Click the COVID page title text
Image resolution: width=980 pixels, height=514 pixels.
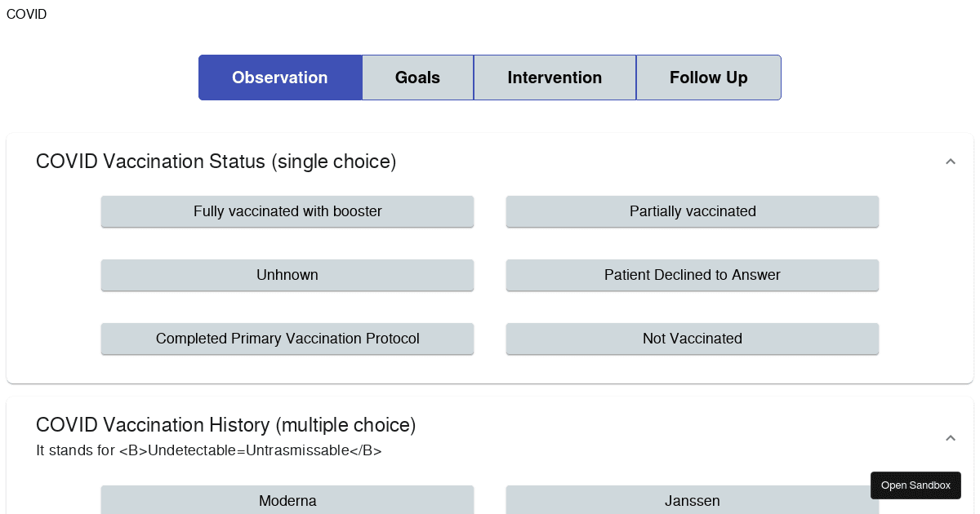26,15
